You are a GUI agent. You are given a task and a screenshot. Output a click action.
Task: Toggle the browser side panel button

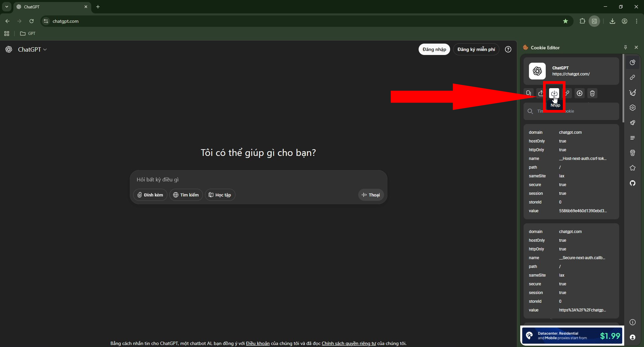(594, 21)
